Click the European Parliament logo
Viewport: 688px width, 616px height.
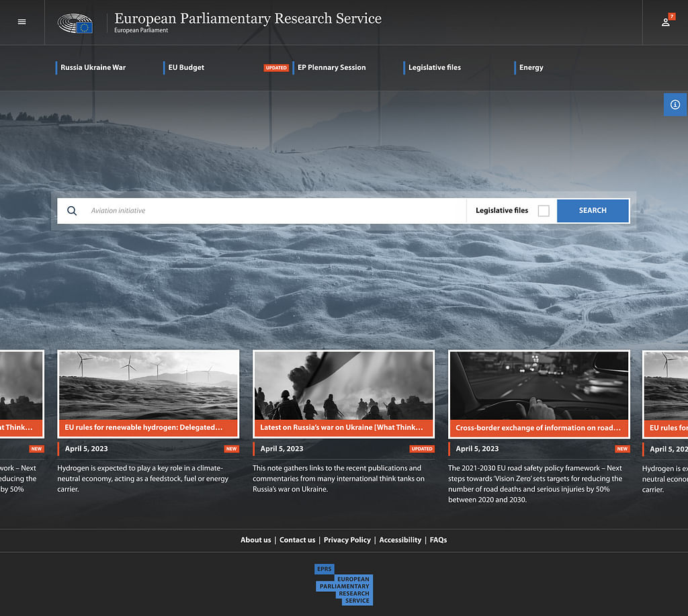[75, 23]
